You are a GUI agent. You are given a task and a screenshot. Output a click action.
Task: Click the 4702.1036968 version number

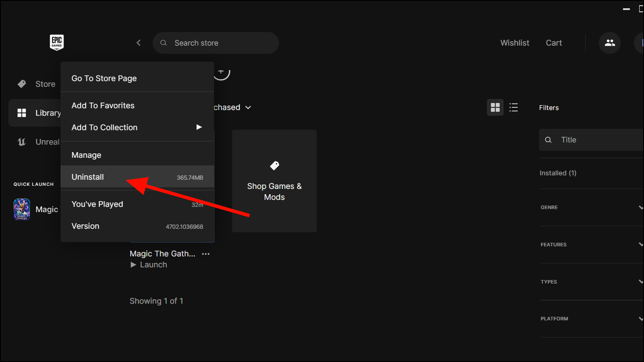[184, 227]
